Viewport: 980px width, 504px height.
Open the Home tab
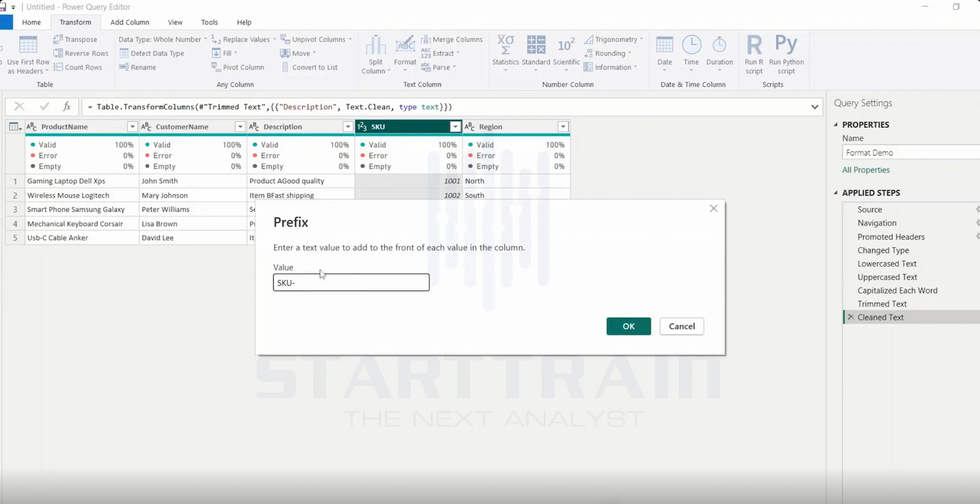point(31,22)
